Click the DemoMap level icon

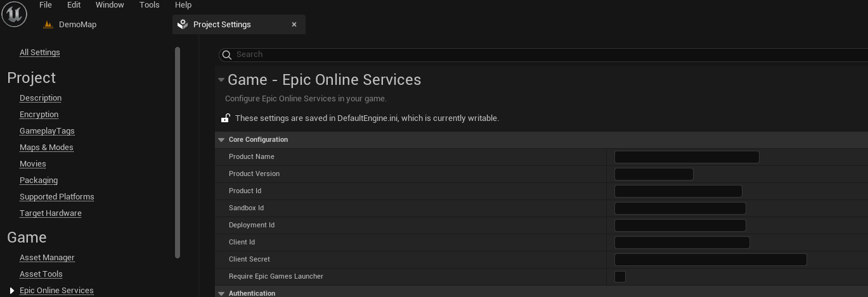[x=48, y=25]
